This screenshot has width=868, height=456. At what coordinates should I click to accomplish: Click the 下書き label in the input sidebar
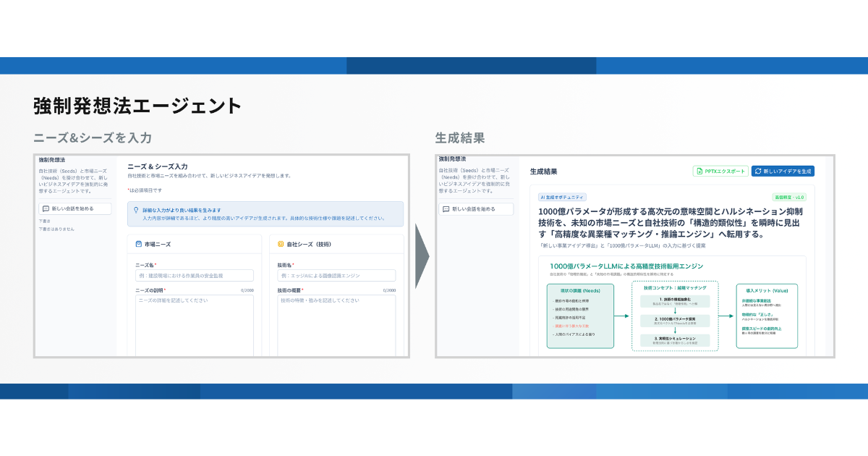tap(44, 221)
